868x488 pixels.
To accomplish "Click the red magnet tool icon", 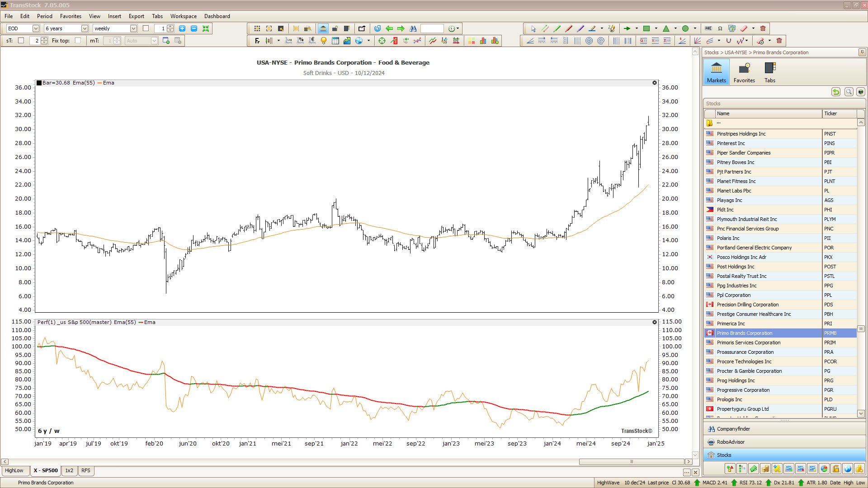I will tap(728, 41).
